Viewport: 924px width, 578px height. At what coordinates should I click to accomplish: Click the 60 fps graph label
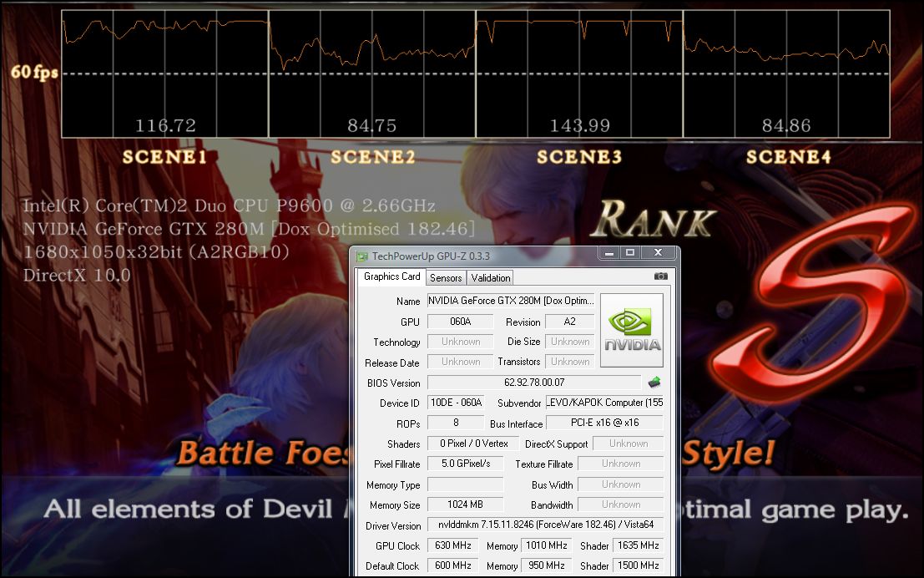pyautogui.click(x=34, y=72)
